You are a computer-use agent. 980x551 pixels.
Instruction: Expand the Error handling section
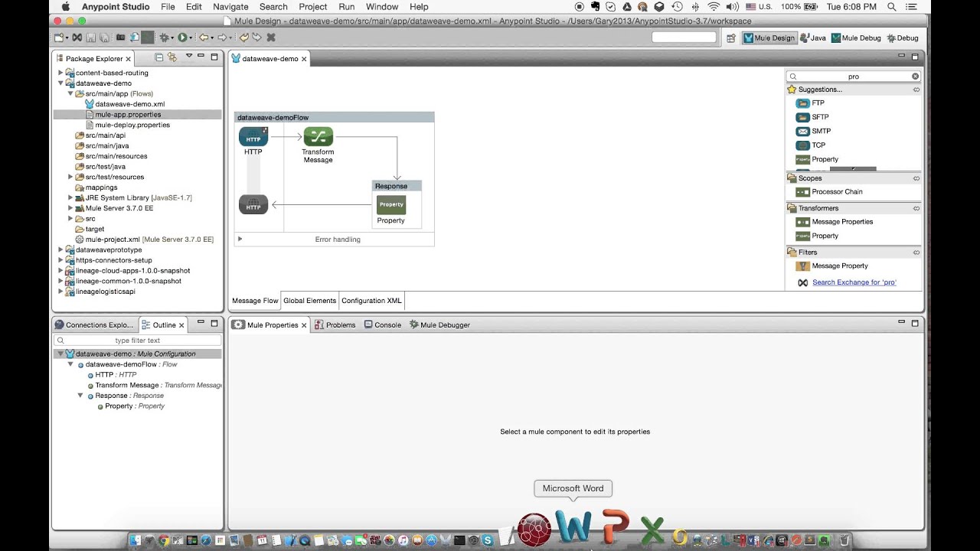[x=240, y=240]
